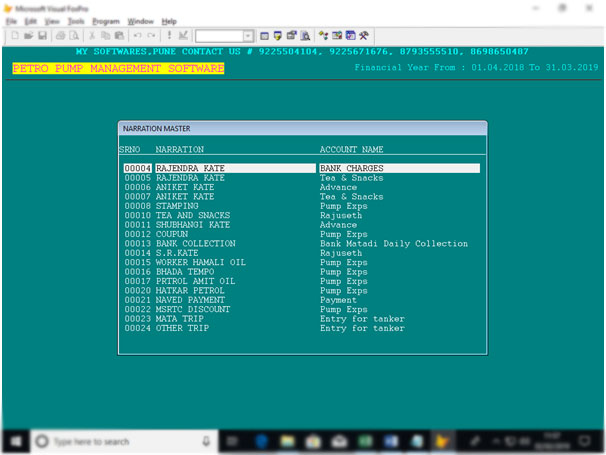Open the Class Browser icon
Image resolution: width=606 pixels, height=455 pixels.
323,36
